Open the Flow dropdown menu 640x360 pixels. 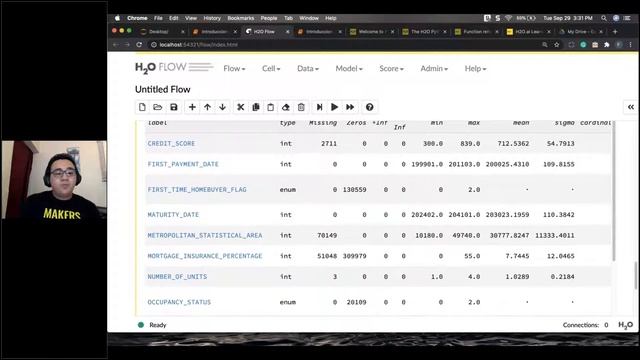pos(234,69)
